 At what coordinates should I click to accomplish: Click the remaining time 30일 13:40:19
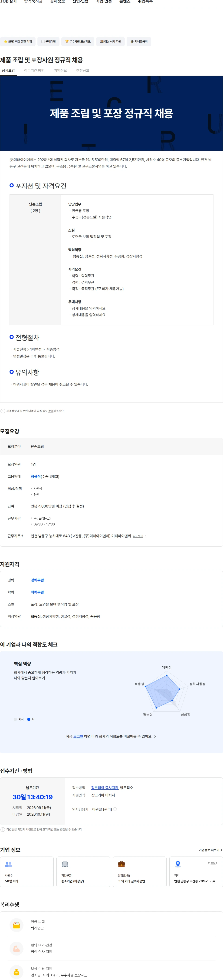pyautogui.click(x=33, y=797)
